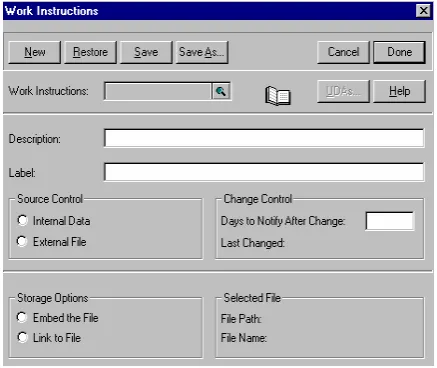
Task: Focus the Work Instructions name field
Action: (158, 91)
